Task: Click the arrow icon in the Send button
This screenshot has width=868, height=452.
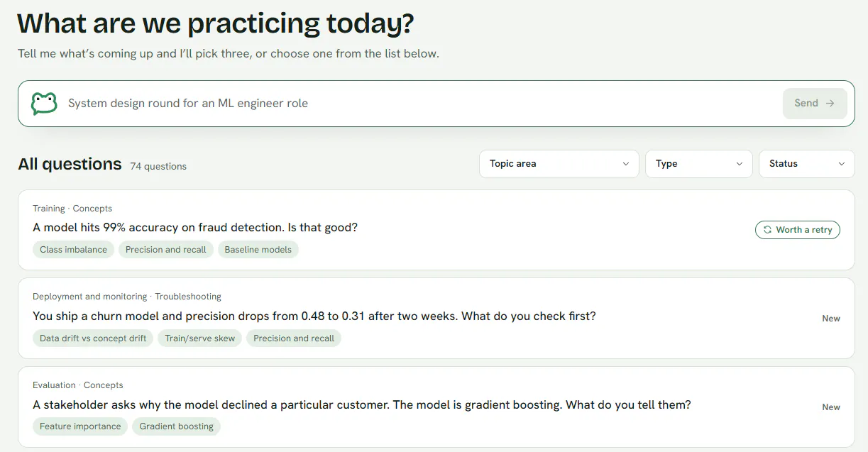Action: pos(830,103)
